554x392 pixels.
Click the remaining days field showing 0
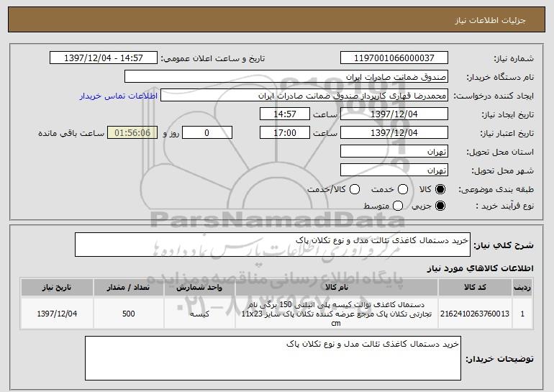click(207, 133)
